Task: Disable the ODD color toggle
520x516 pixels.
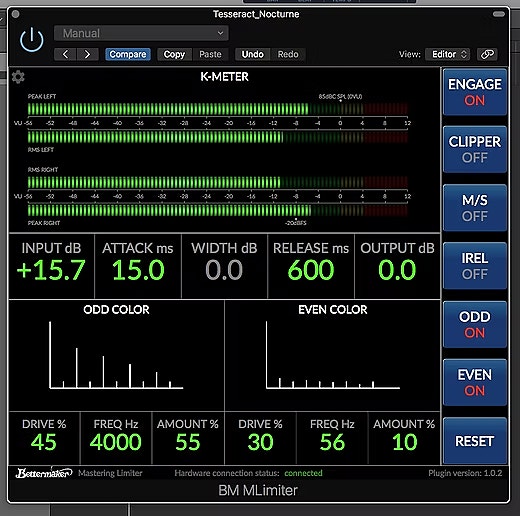Action: pos(475,325)
